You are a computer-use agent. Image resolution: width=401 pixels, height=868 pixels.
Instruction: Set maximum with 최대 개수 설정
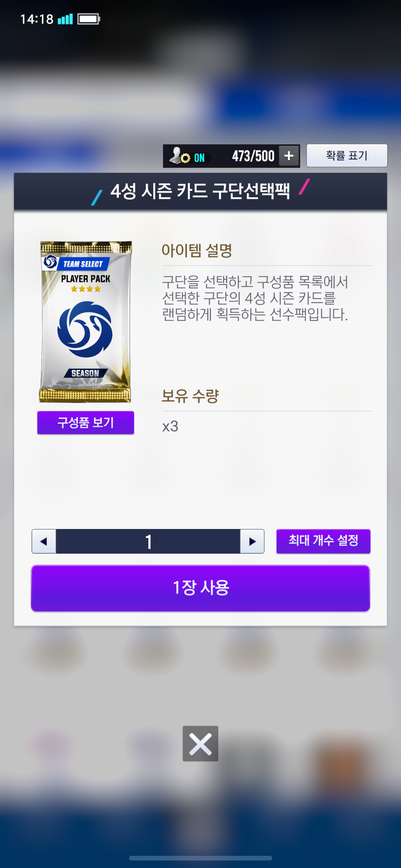[323, 541]
